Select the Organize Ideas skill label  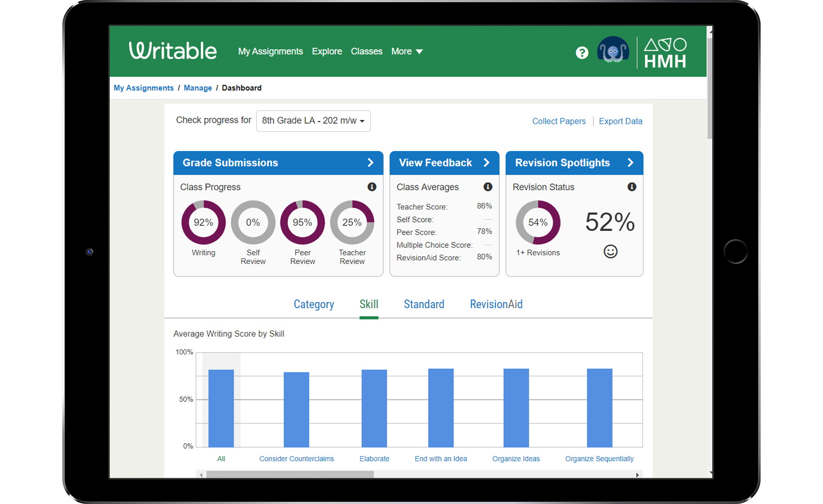(516, 459)
